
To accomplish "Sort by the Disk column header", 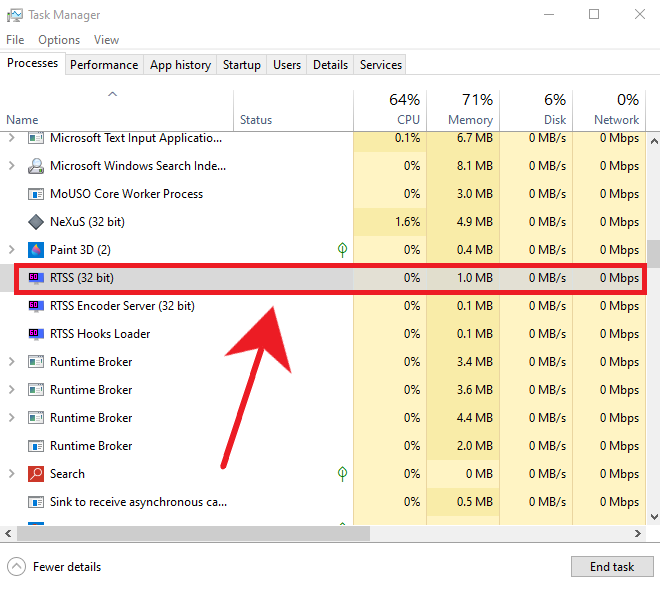I will [536, 110].
